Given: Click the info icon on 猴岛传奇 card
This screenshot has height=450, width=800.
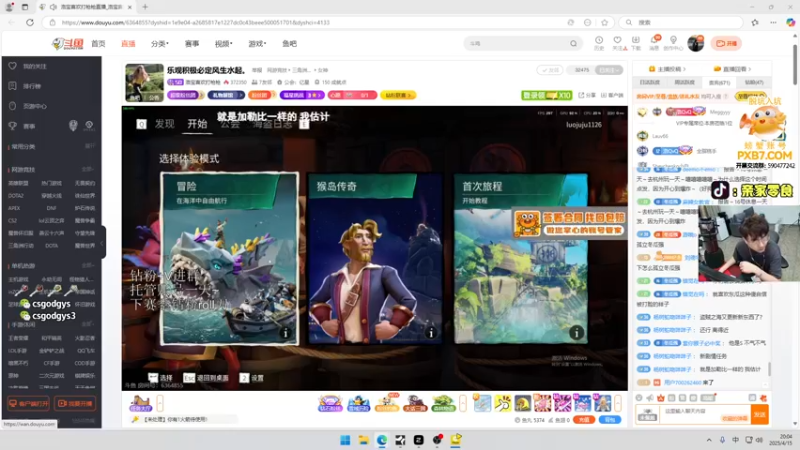Looking at the screenshot, I should 431,333.
